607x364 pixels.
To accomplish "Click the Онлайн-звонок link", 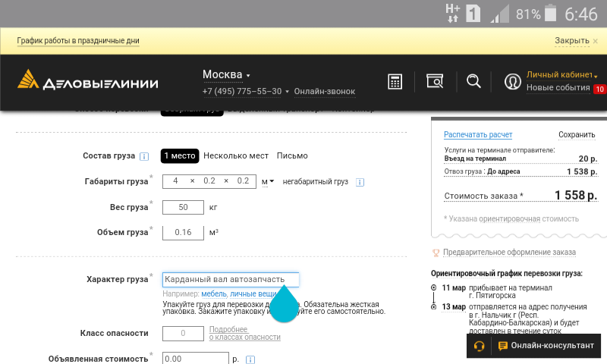I will (324, 92).
